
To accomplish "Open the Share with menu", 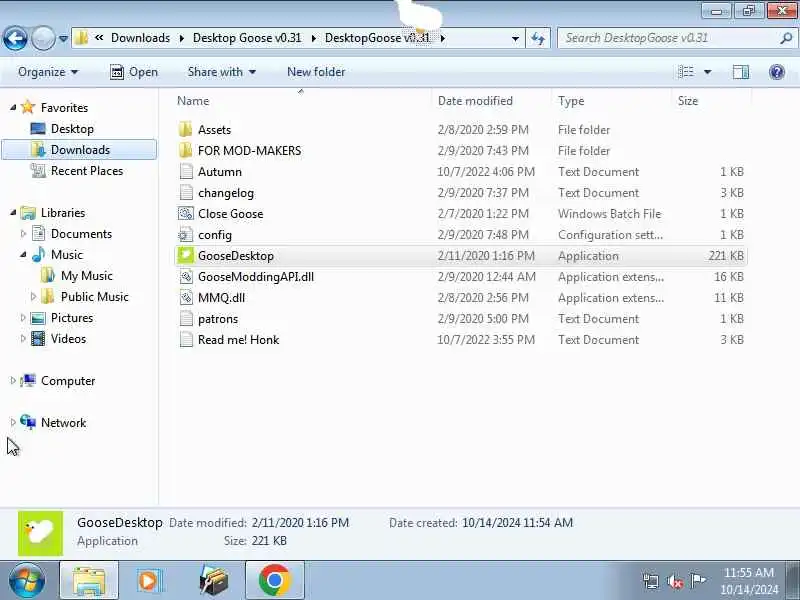I will [x=221, y=72].
